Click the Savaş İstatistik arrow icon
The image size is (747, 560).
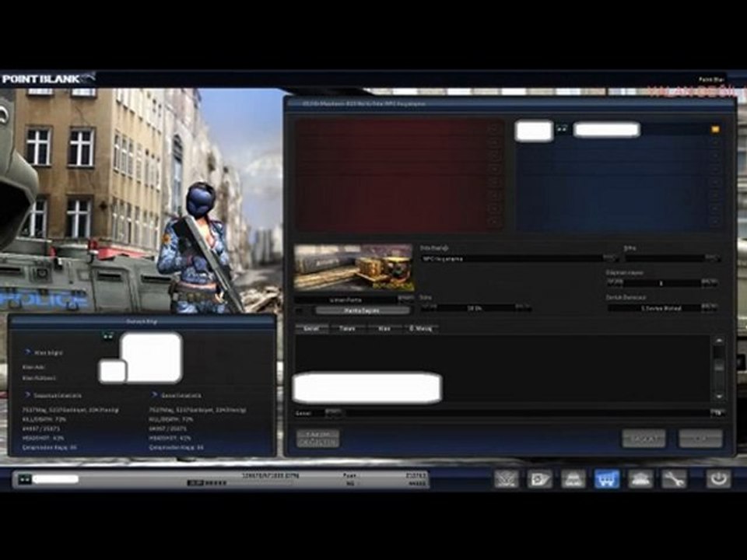tap(27, 395)
